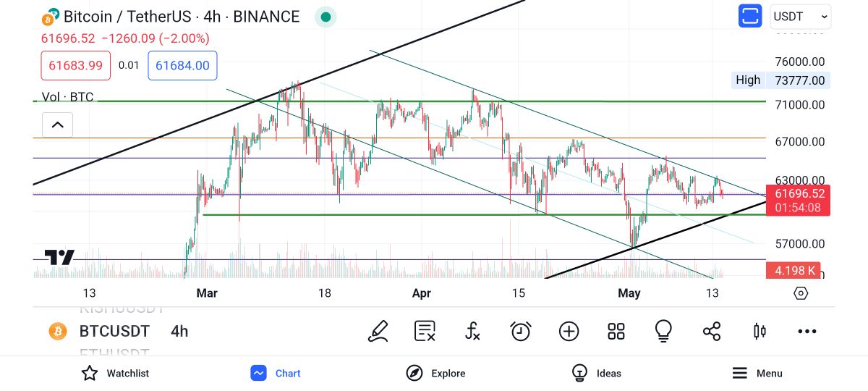Collapse the indicator legend with chevron
The width and height of the screenshot is (868, 391).
58,125
